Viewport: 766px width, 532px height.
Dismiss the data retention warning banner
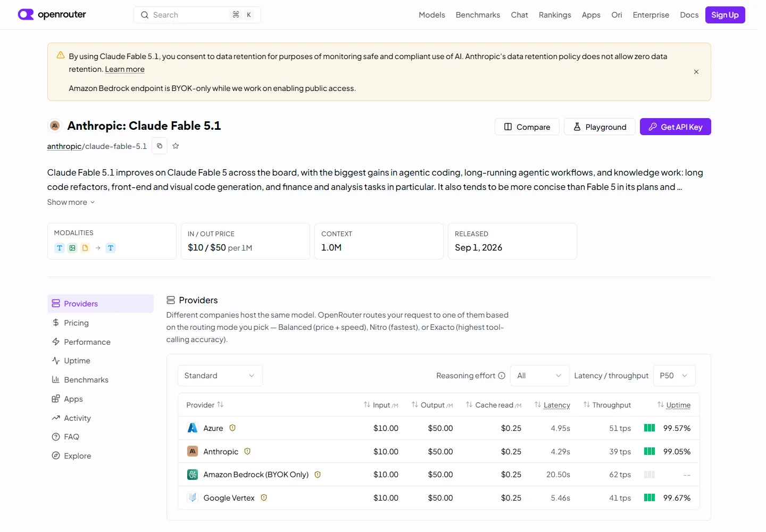click(x=696, y=72)
